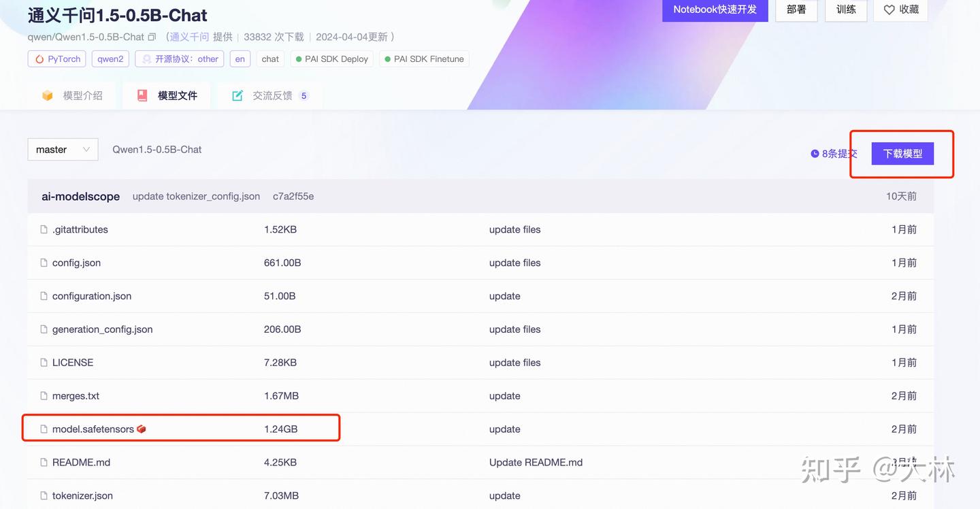Click the green status dot on PAI SDK Deploy
Screen dimensions: 980x509
click(299, 59)
